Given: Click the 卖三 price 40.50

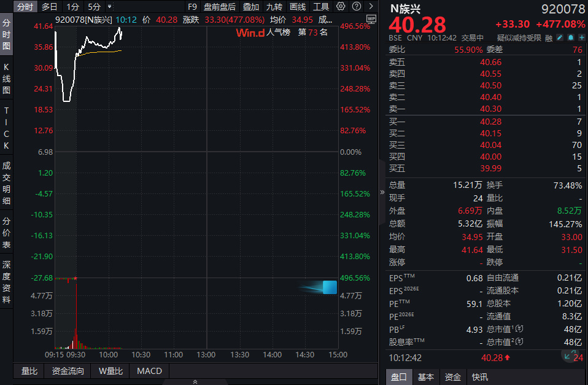Looking at the screenshot, I should click(490, 85).
